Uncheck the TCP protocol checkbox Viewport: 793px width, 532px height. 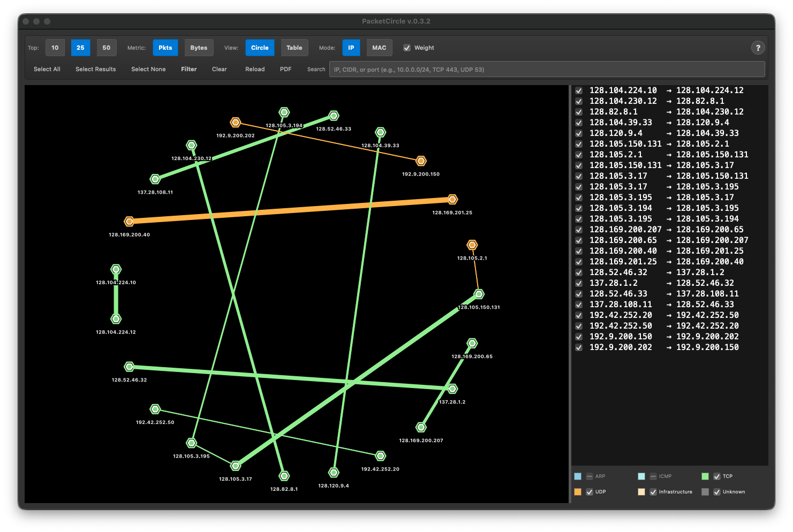717,476
